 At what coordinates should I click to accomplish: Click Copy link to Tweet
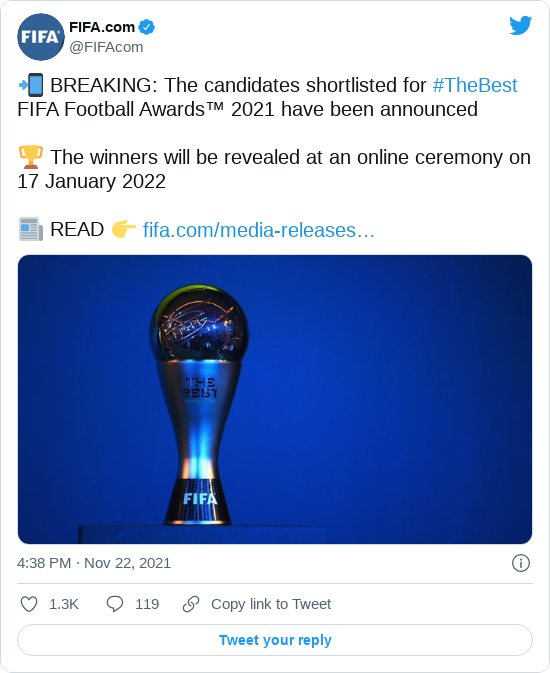coord(271,604)
